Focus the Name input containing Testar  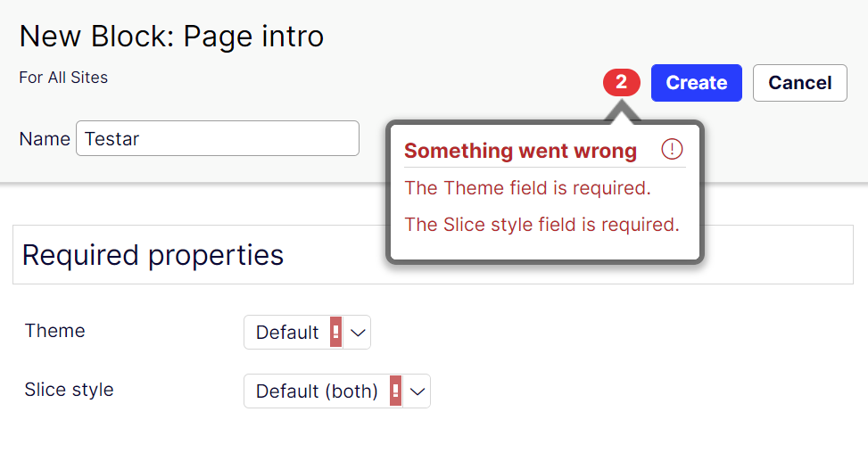coord(218,138)
